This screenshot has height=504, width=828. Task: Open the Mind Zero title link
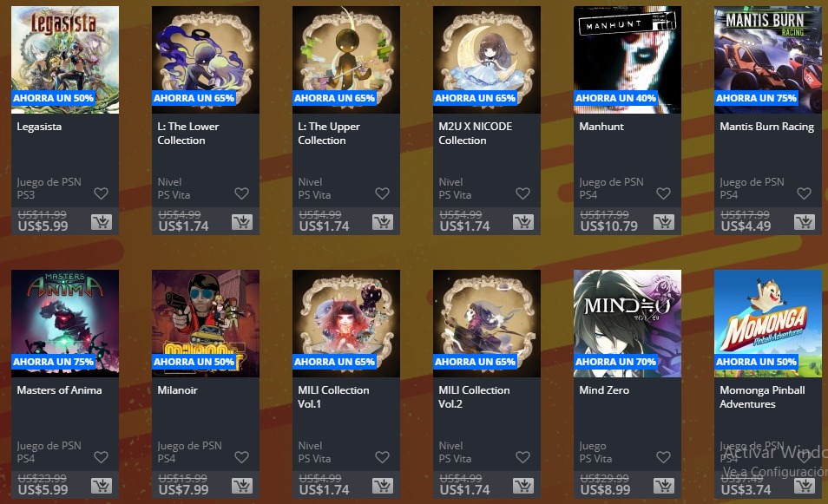[604, 390]
